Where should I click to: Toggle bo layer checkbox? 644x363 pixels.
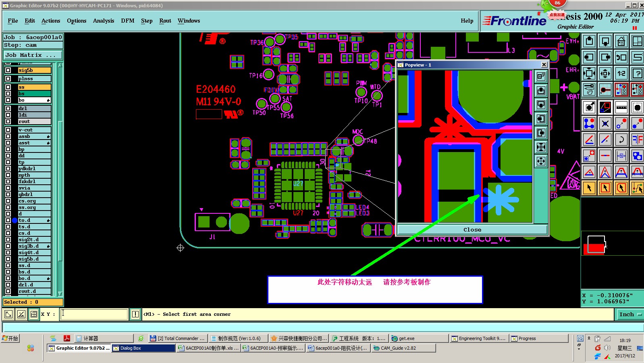pos(8,100)
